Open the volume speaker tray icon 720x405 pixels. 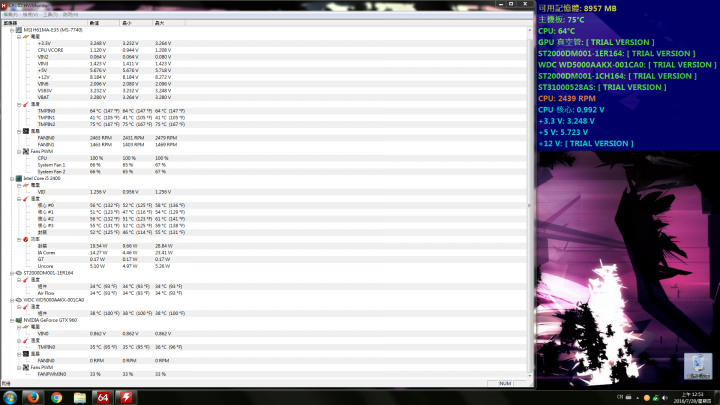coord(665,398)
